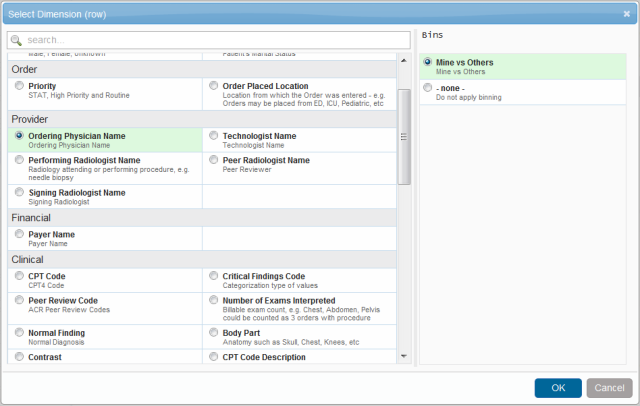Viewport: 640px width, 406px height.
Task: Select Performing Radiologist Name option
Action: [x=20, y=160]
